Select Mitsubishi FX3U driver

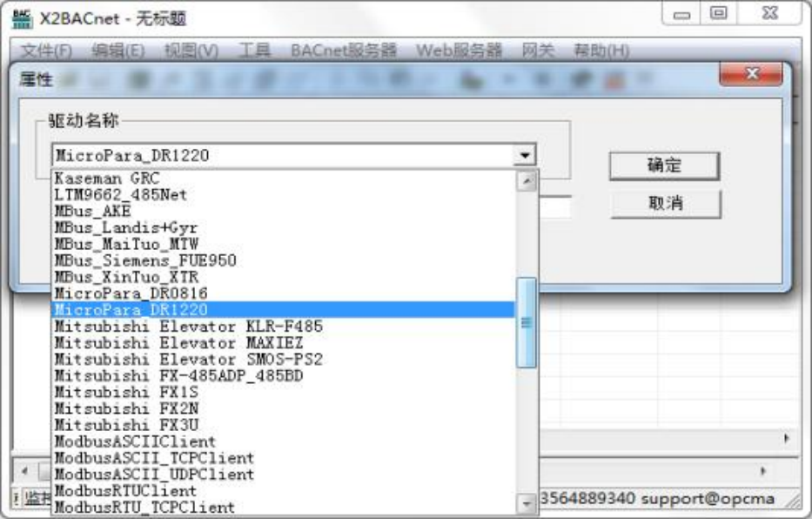coord(283,425)
